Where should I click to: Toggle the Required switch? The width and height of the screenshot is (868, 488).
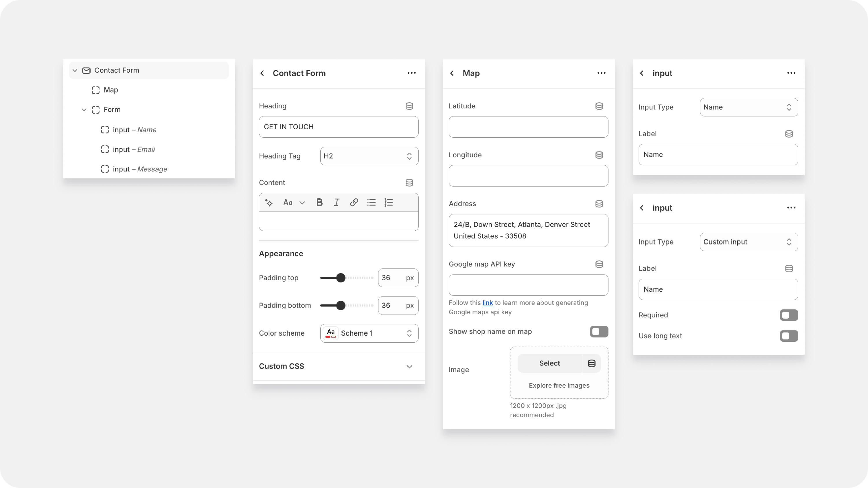click(x=789, y=315)
